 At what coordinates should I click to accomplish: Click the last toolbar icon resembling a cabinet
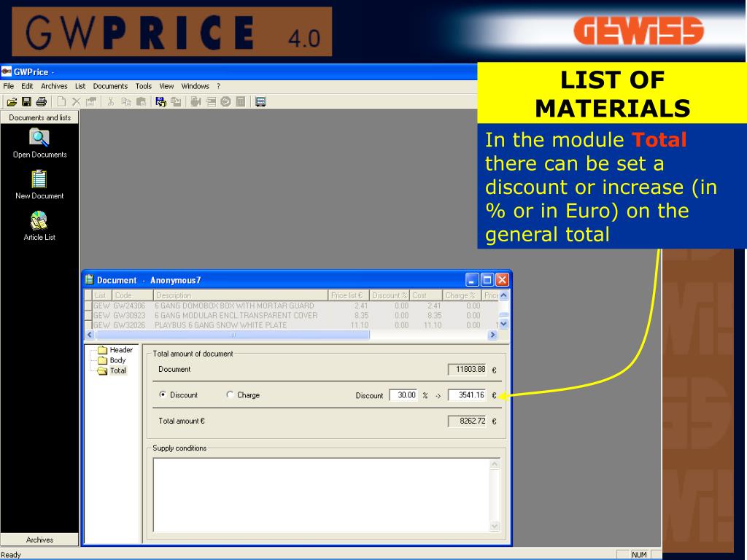click(x=260, y=101)
